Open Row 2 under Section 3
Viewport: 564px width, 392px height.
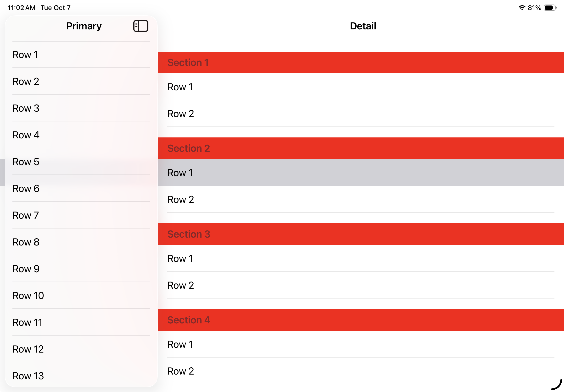click(360, 285)
